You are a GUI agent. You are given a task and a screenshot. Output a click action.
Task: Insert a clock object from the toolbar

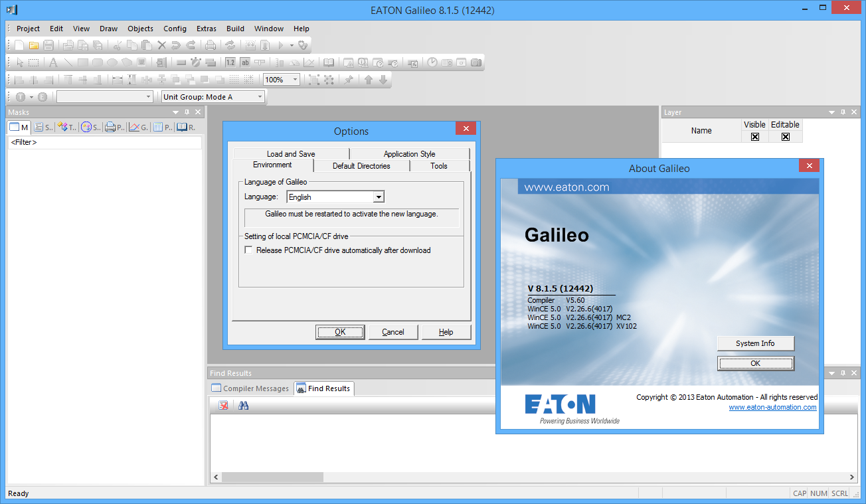[x=432, y=63]
